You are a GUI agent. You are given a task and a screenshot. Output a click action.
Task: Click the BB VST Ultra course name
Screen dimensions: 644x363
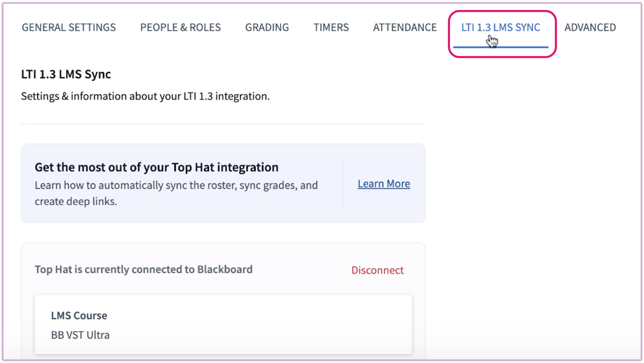(80, 335)
